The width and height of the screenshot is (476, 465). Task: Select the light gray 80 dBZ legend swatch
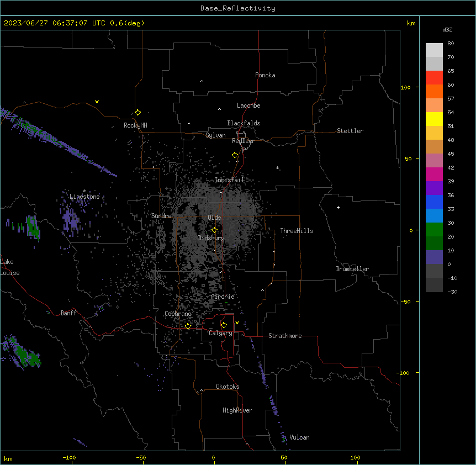click(x=434, y=50)
